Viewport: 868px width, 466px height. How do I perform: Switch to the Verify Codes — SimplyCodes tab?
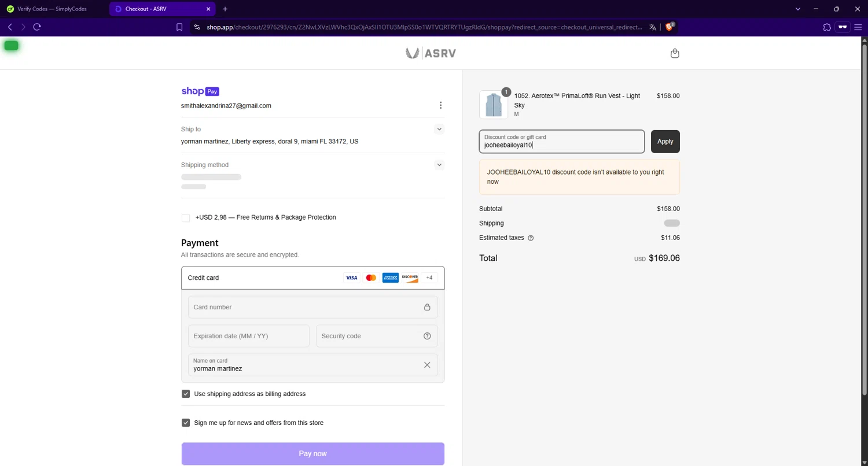point(52,9)
